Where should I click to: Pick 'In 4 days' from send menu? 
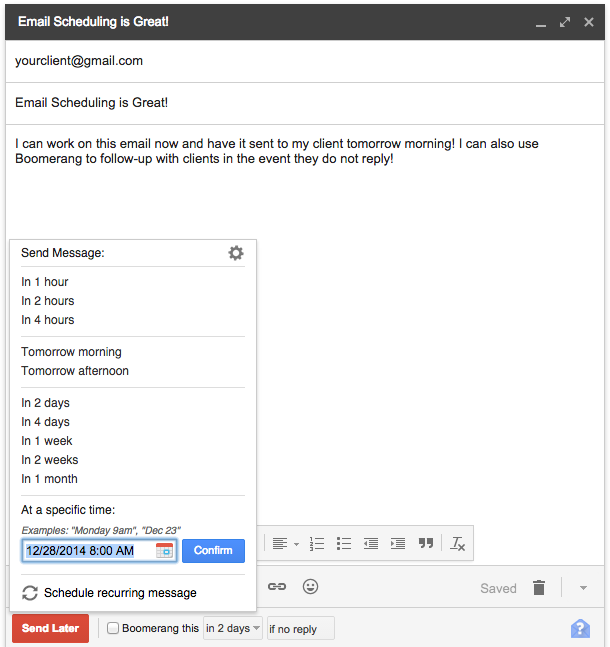[45, 422]
